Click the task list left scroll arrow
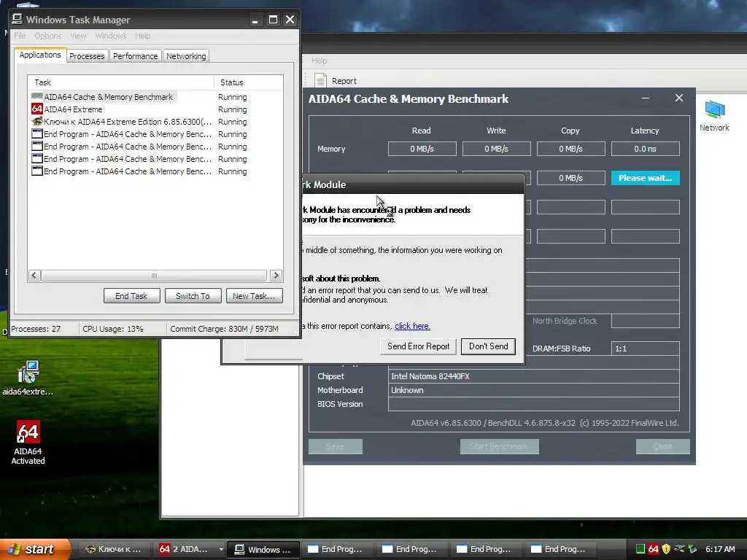 click(34, 275)
